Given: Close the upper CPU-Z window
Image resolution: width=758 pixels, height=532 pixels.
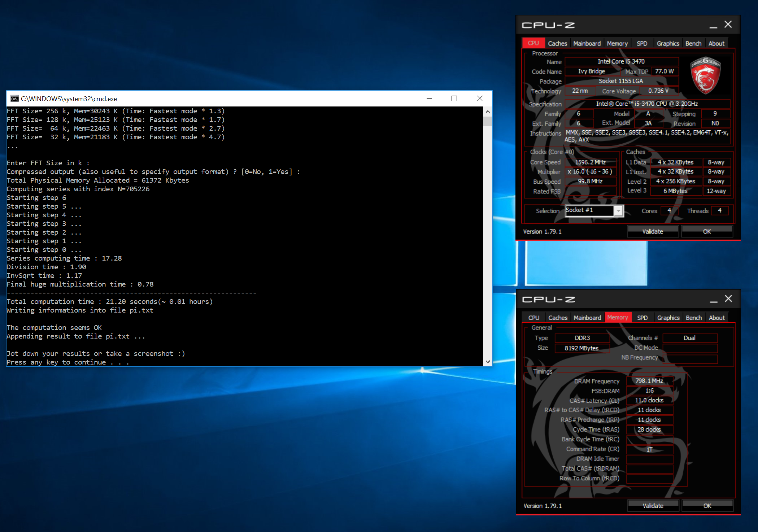Looking at the screenshot, I should coord(728,24).
